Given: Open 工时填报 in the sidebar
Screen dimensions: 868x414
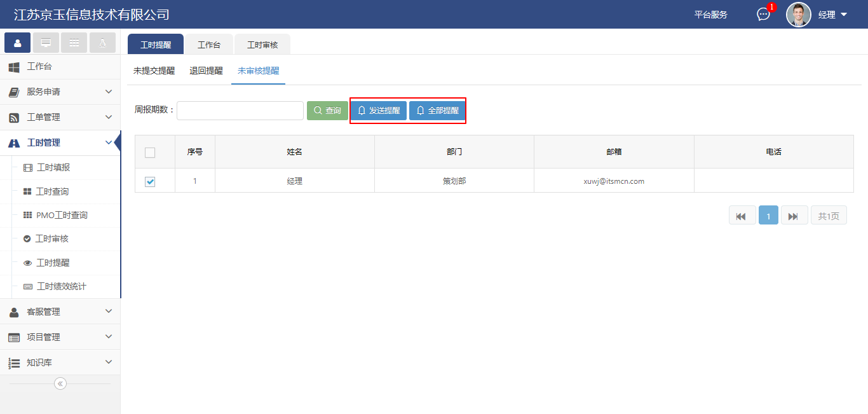Looking at the screenshot, I should (x=53, y=168).
